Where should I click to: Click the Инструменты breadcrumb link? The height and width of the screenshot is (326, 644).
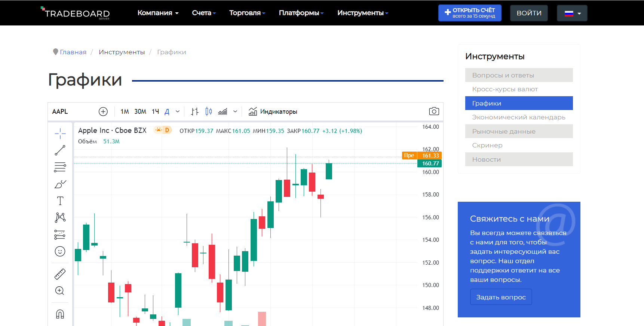tap(122, 52)
